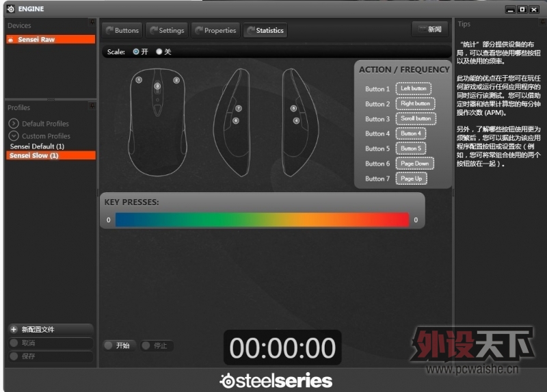This screenshot has height=392, width=547.
Task: Collapse Custom Profiles group
Action: point(14,135)
